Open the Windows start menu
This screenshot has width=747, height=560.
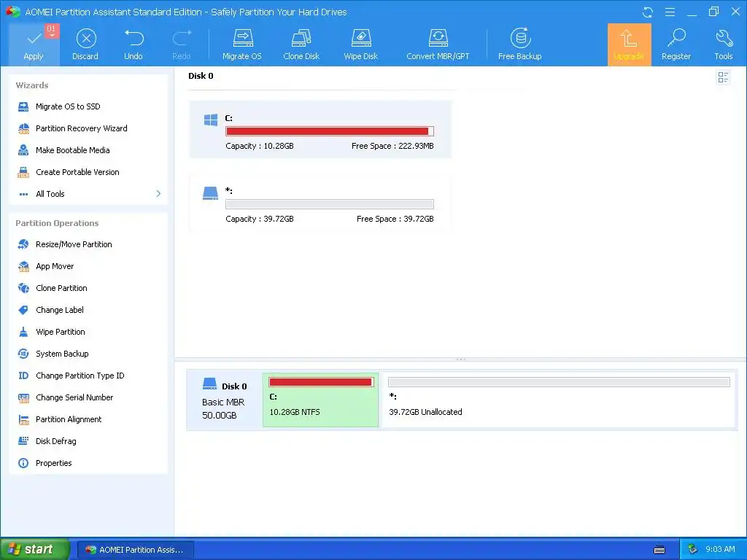coord(35,549)
